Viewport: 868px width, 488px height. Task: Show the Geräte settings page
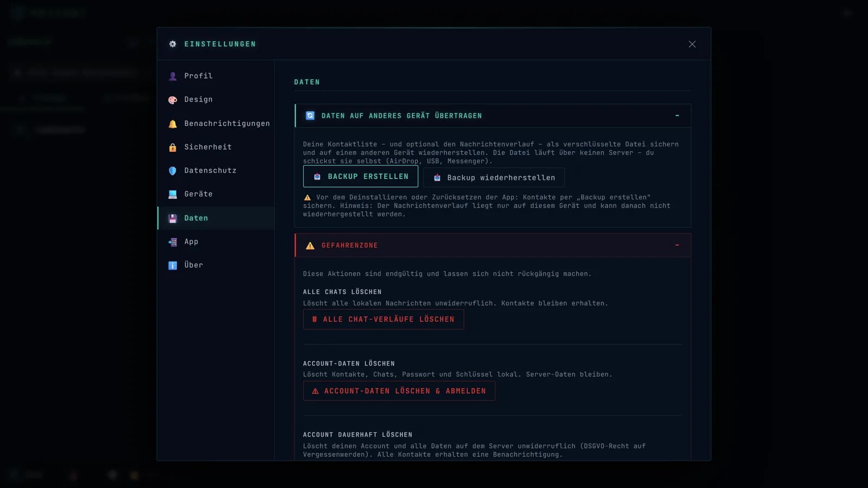point(216,194)
